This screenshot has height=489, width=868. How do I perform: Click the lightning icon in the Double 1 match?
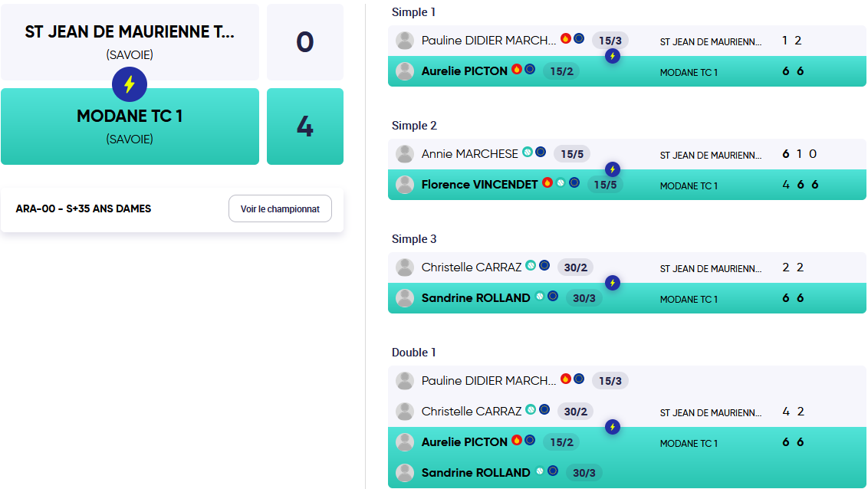point(612,426)
